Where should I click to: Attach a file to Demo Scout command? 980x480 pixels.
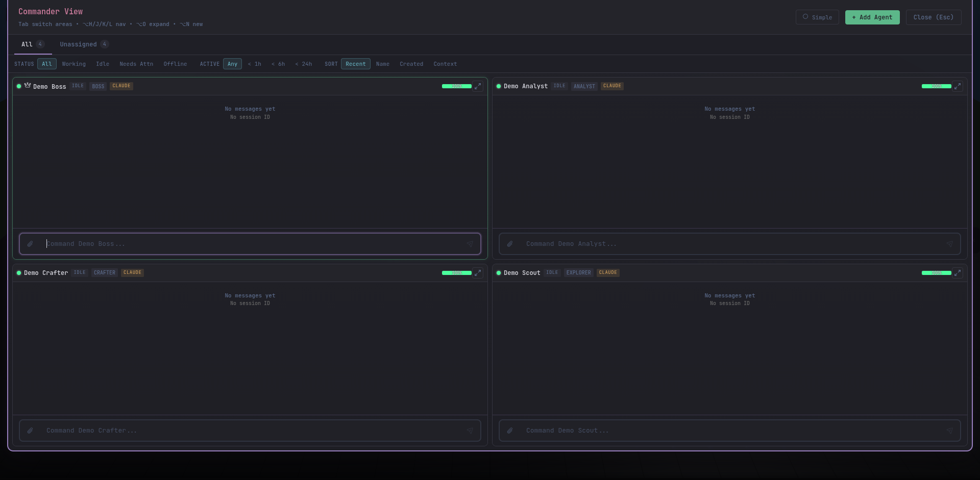click(510, 431)
